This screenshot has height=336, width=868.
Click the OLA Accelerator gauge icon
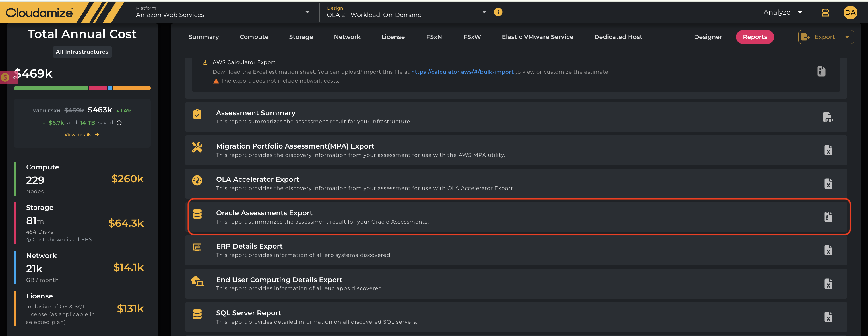tap(197, 180)
